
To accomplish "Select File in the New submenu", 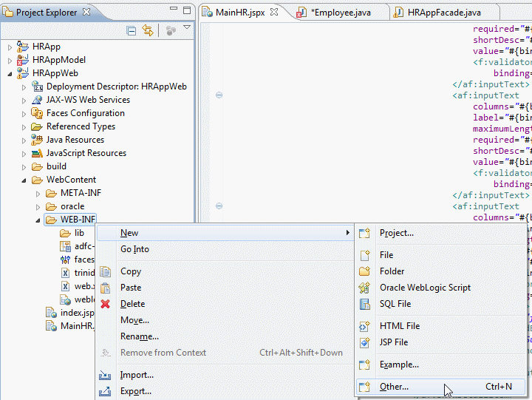I will click(x=440, y=255).
